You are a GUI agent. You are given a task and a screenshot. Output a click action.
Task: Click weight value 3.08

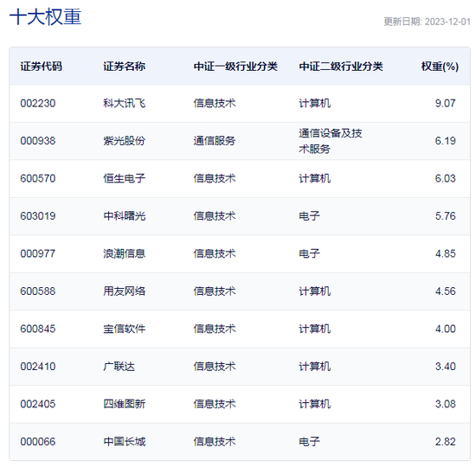click(446, 405)
